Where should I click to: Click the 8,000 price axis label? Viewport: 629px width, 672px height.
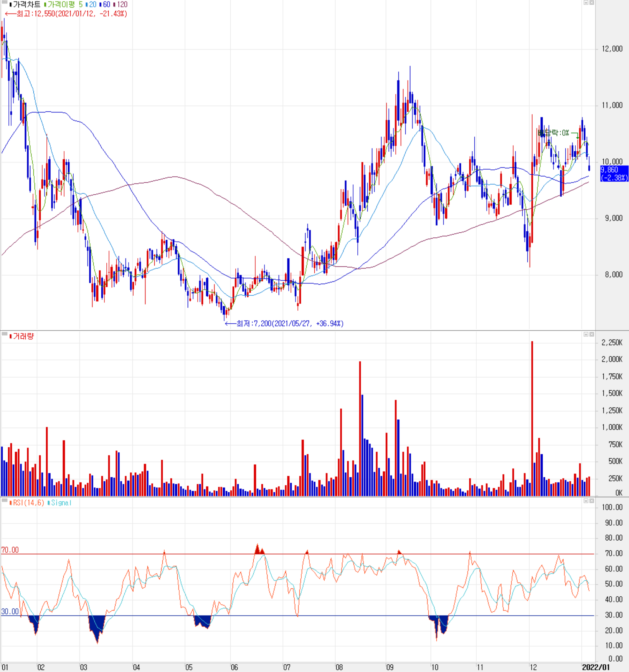(x=614, y=275)
